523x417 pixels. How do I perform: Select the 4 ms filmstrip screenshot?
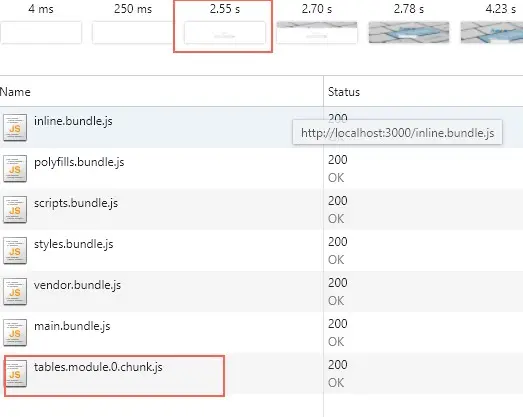[x=41, y=32]
